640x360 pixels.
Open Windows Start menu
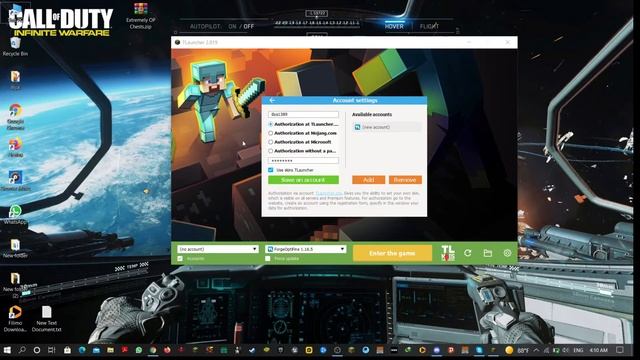coord(7,350)
